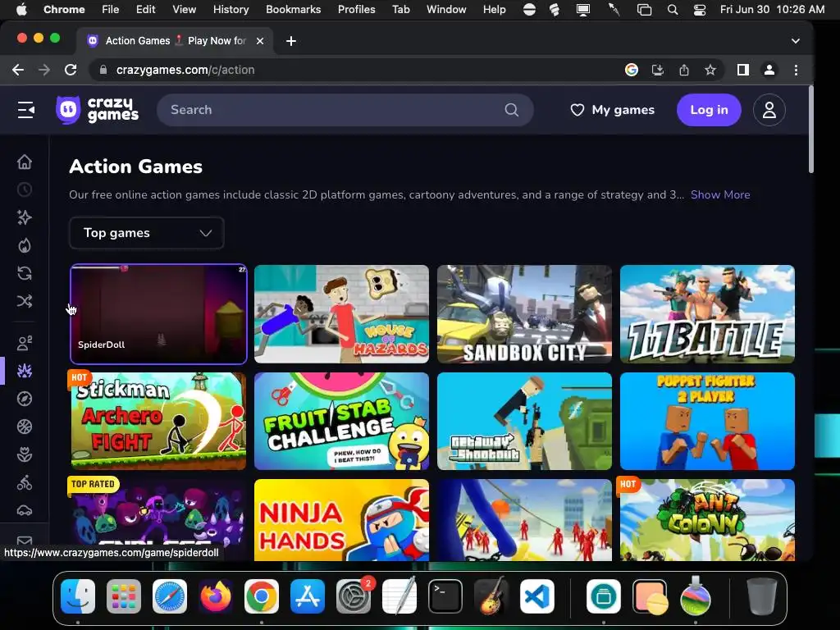Open the History menu in the menu bar
Screen dimensions: 840x630
click(231, 9)
